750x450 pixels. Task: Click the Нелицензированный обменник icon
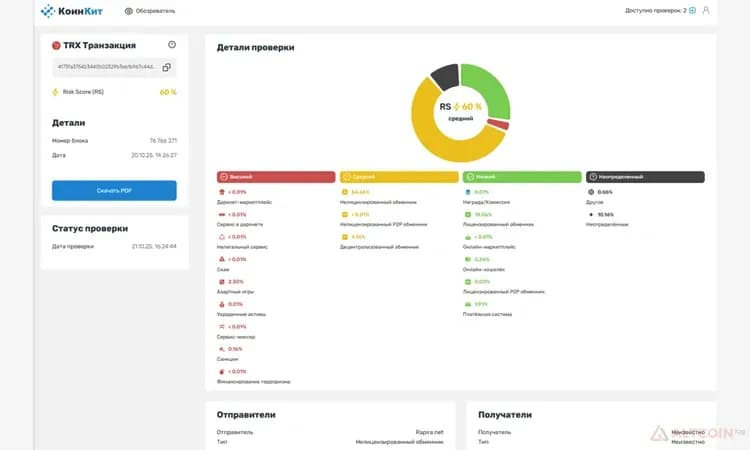[344, 192]
